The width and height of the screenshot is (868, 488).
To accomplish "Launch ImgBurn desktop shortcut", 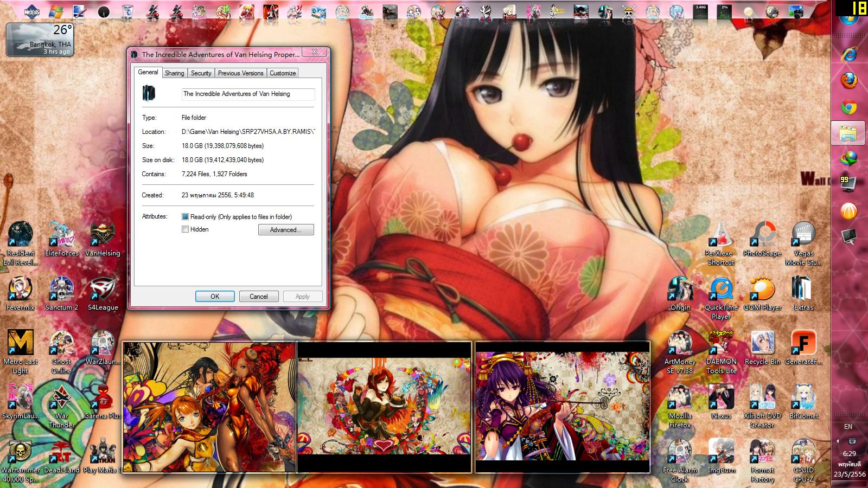I will (x=721, y=456).
